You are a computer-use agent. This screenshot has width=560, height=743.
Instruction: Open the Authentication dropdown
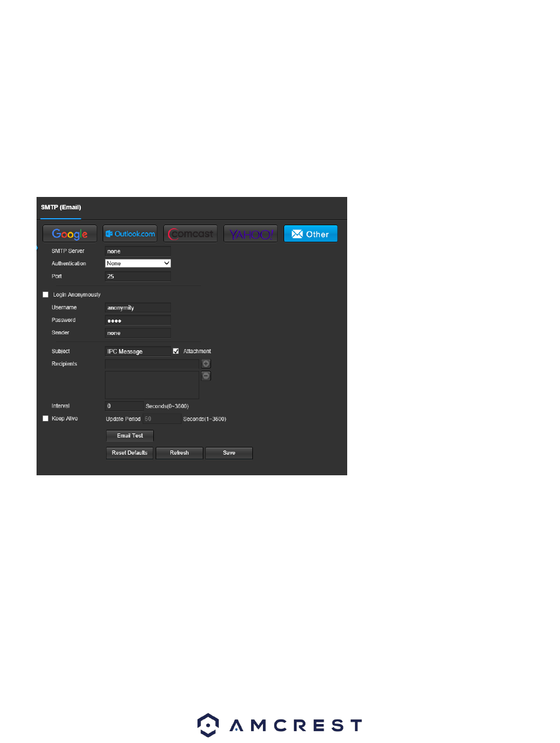(x=138, y=264)
